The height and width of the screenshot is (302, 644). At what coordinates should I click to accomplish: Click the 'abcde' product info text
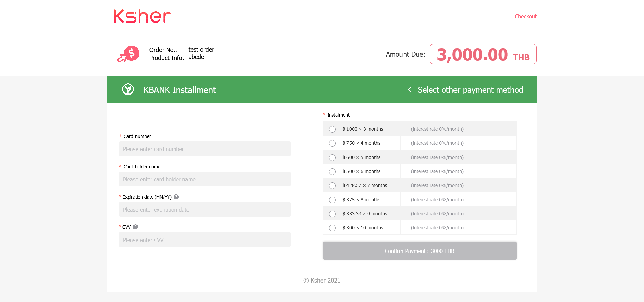point(196,57)
